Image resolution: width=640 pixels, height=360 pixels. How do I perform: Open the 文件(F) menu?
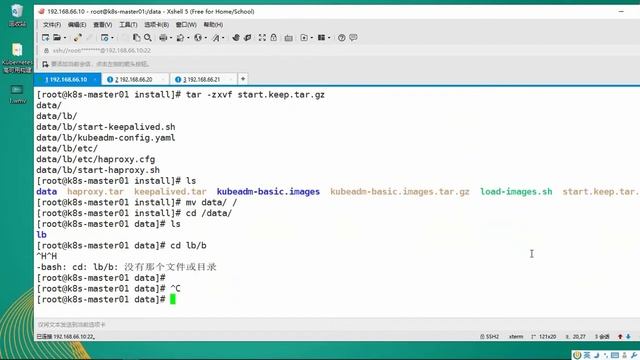tap(52, 24)
